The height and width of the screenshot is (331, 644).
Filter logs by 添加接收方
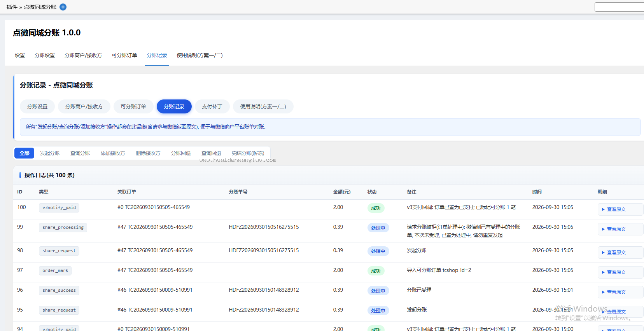113,153
